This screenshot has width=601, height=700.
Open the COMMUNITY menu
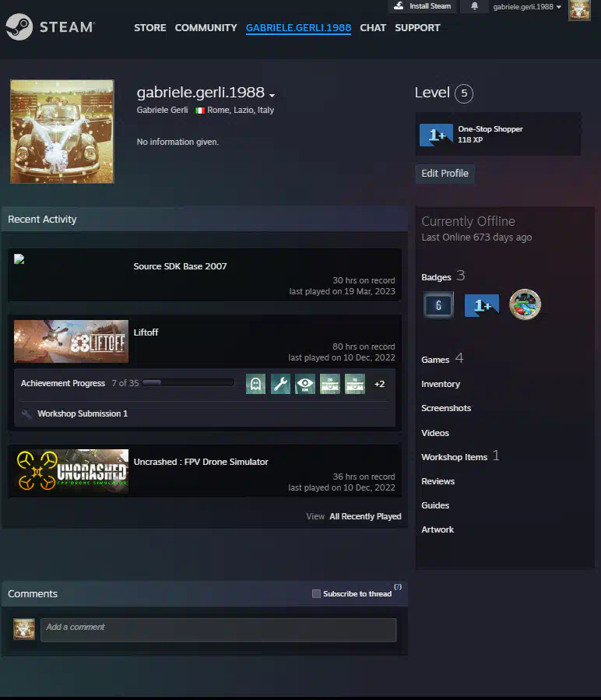point(206,28)
